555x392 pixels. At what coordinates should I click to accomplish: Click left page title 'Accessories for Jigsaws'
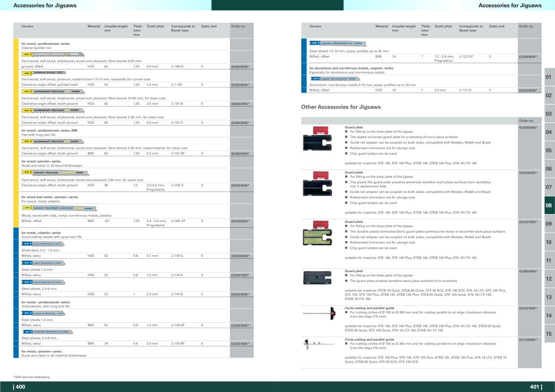point(45,5)
